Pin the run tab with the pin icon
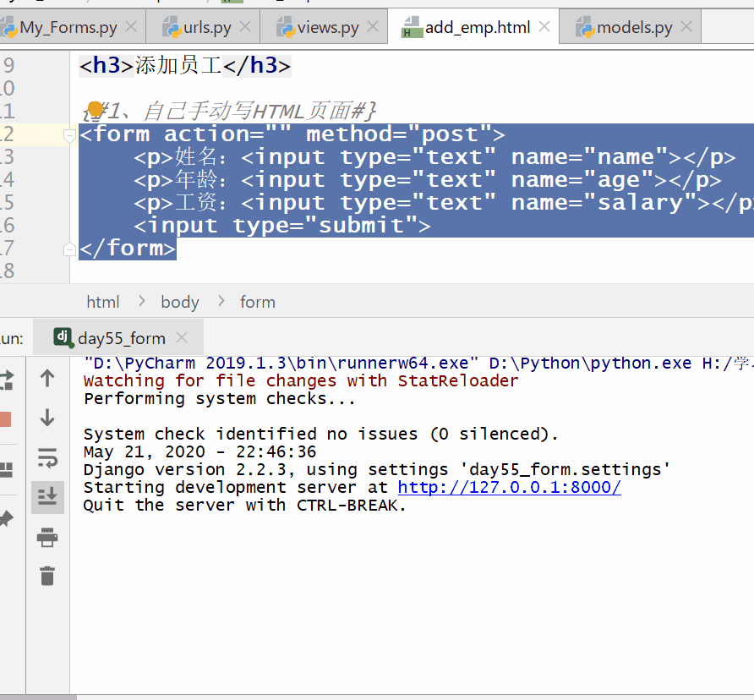 6,518
